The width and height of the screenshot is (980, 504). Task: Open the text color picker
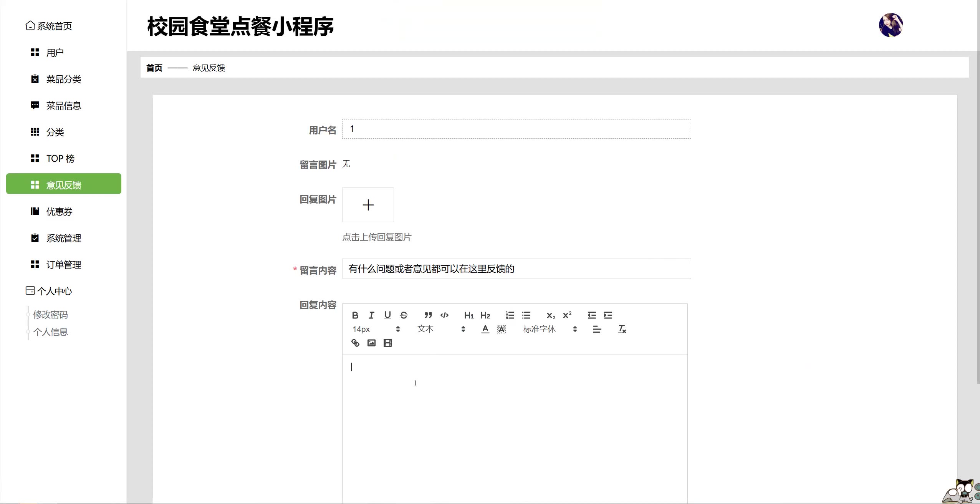[485, 329]
